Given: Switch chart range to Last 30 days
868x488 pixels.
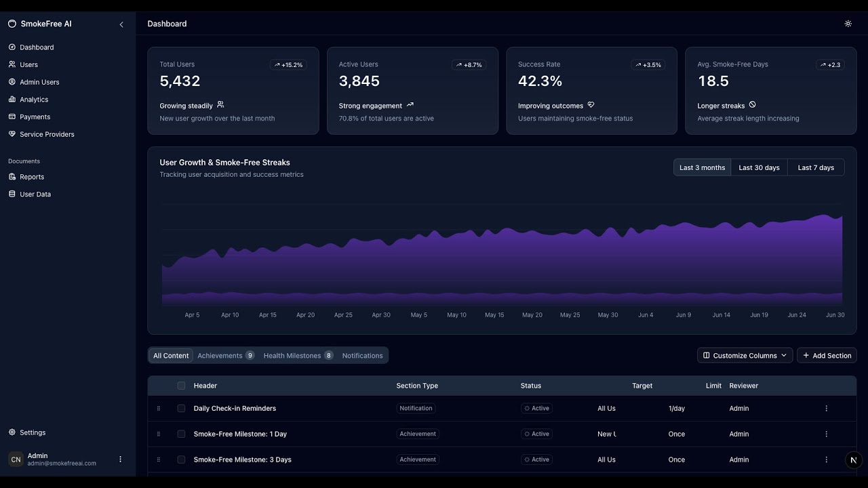Looking at the screenshot, I should (759, 167).
